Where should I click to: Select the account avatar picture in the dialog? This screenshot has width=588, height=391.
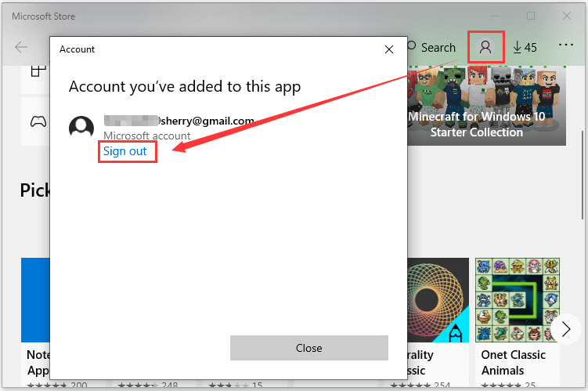[81, 127]
